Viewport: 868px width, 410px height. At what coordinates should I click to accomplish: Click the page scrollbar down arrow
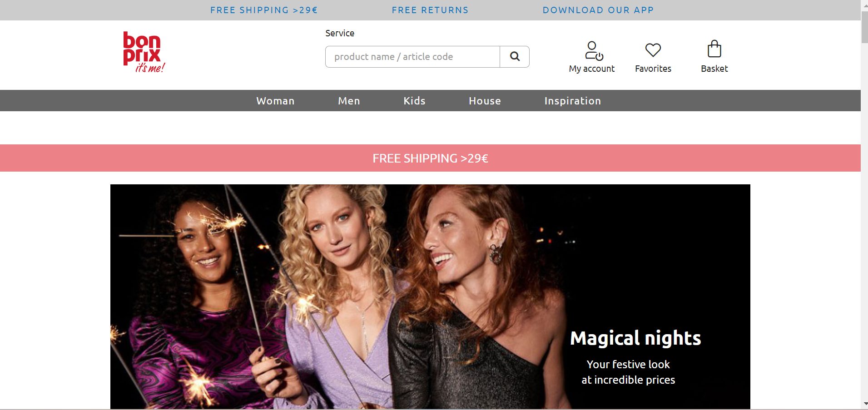[864, 404]
